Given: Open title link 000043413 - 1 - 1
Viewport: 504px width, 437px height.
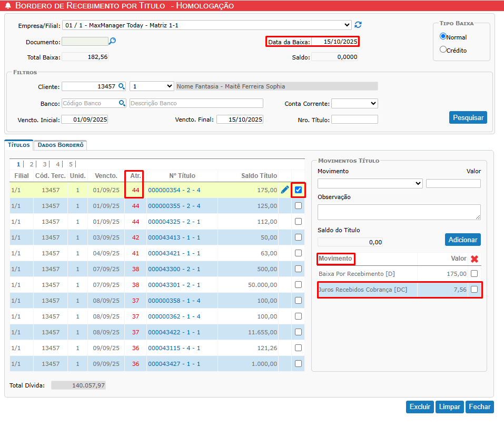Looking at the screenshot, I should pos(174,237).
